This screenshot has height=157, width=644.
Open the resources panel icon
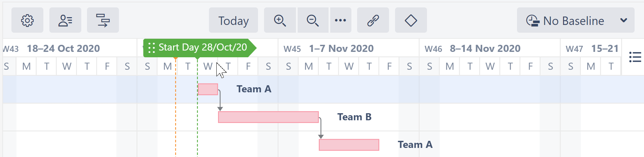click(65, 21)
